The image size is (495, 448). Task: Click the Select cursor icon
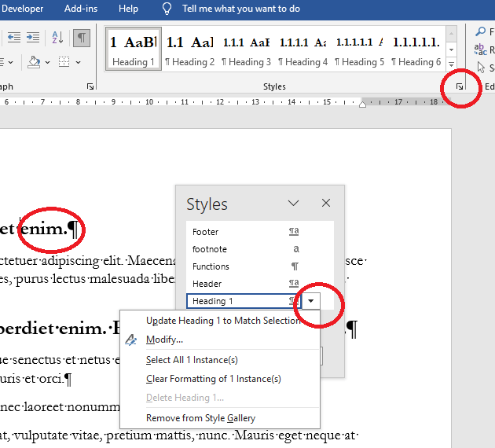pyautogui.click(x=481, y=68)
